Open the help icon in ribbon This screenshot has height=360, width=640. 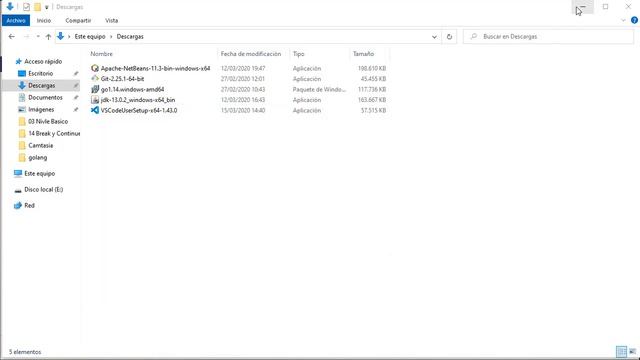pyautogui.click(x=634, y=20)
